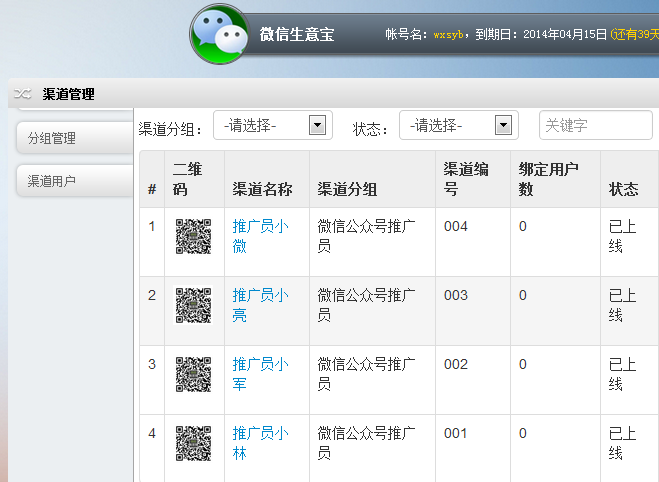The width and height of the screenshot is (659, 482).
Task: Open the 推广员小亮 channel link
Action: (x=260, y=305)
